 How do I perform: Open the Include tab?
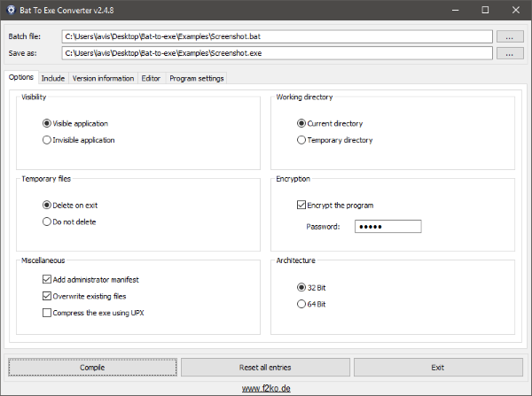click(53, 78)
